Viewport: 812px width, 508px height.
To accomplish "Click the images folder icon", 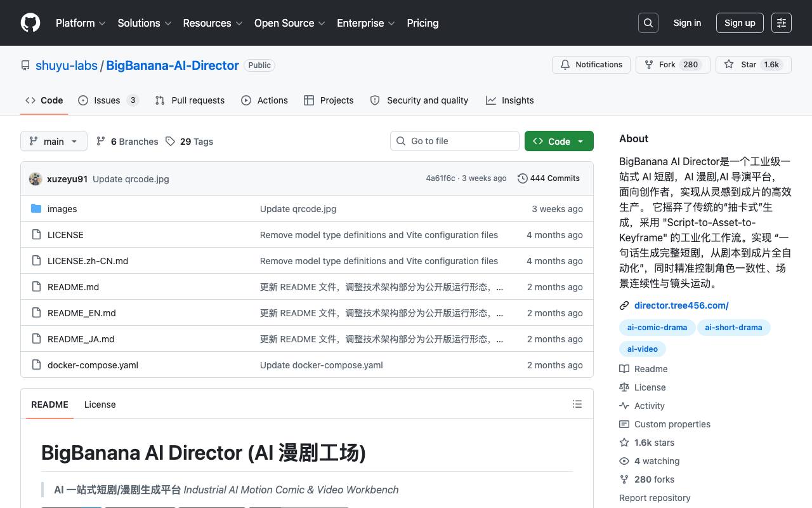I will click(36, 209).
